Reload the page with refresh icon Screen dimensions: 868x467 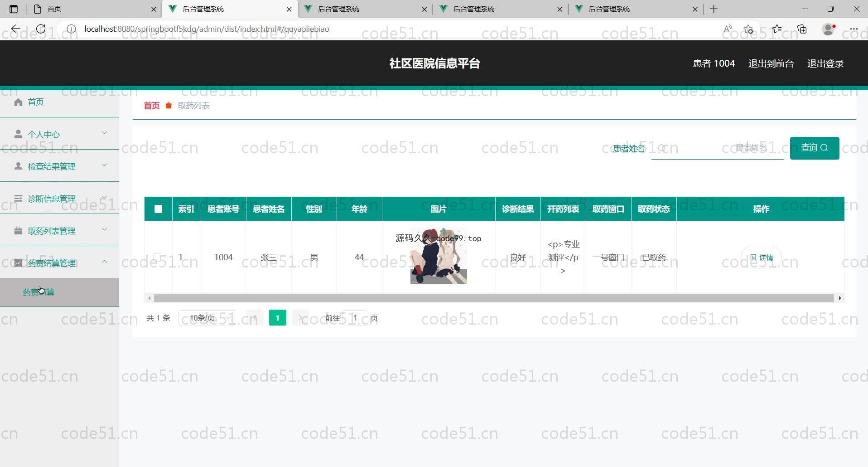(41, 29)
